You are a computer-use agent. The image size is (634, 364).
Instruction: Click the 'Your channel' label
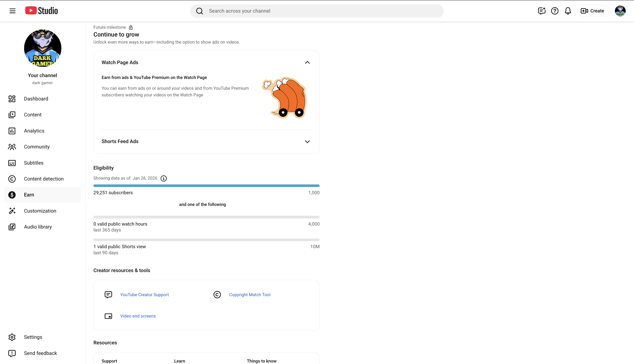coord(42,75)
